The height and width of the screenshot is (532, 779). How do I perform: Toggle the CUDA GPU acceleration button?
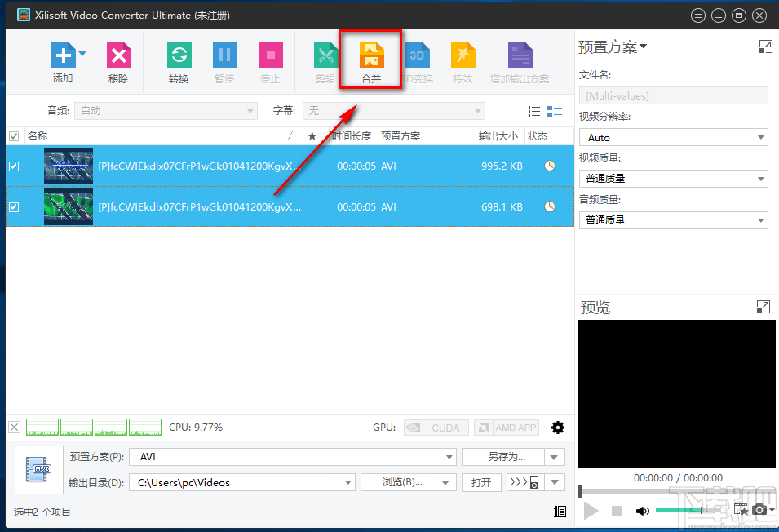[436, 428]
